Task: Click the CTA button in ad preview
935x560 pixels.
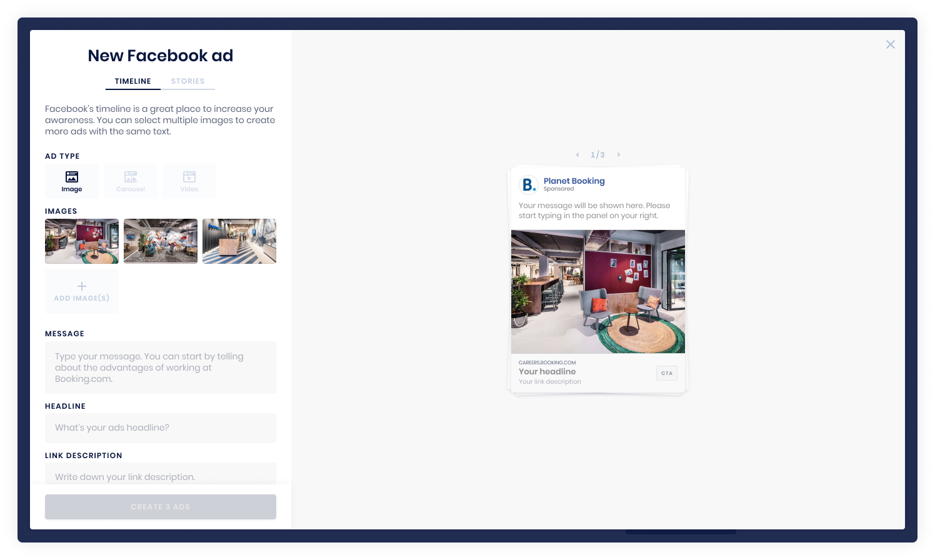Action: (x=667, y=373)
